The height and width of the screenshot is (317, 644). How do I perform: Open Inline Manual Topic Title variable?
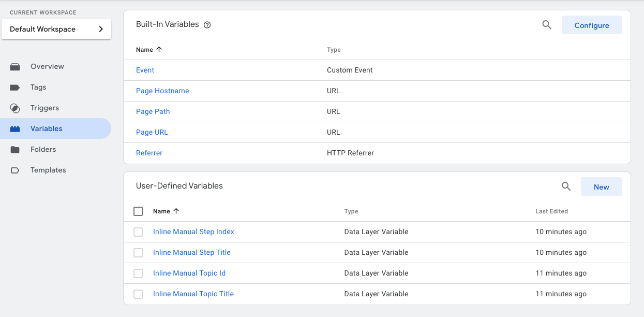[x=193, y=294]
